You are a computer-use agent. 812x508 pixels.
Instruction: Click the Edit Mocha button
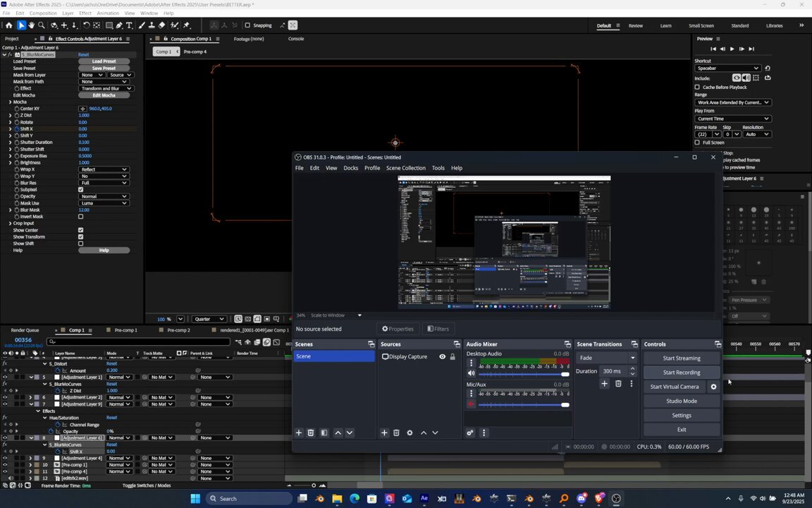pos(104,95)
